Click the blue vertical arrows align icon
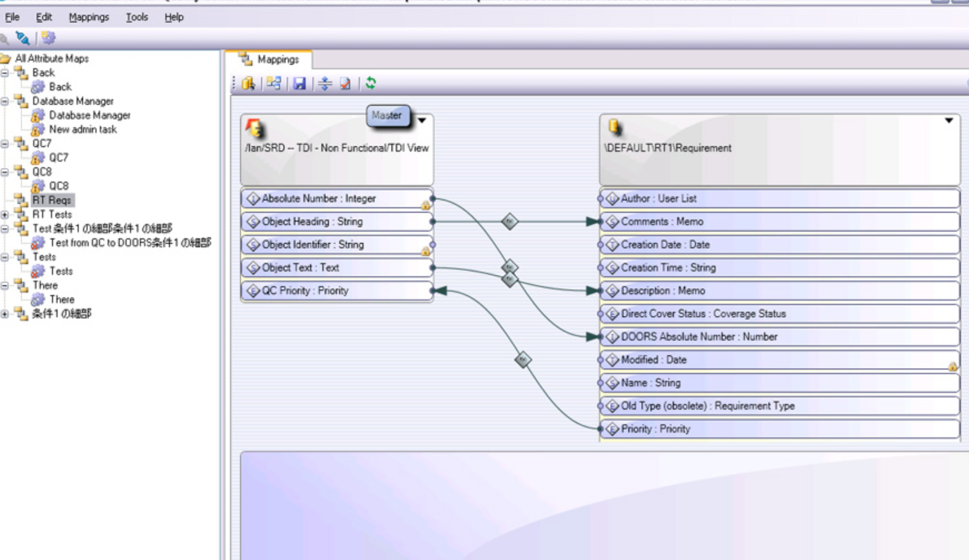 pos(325,83)
